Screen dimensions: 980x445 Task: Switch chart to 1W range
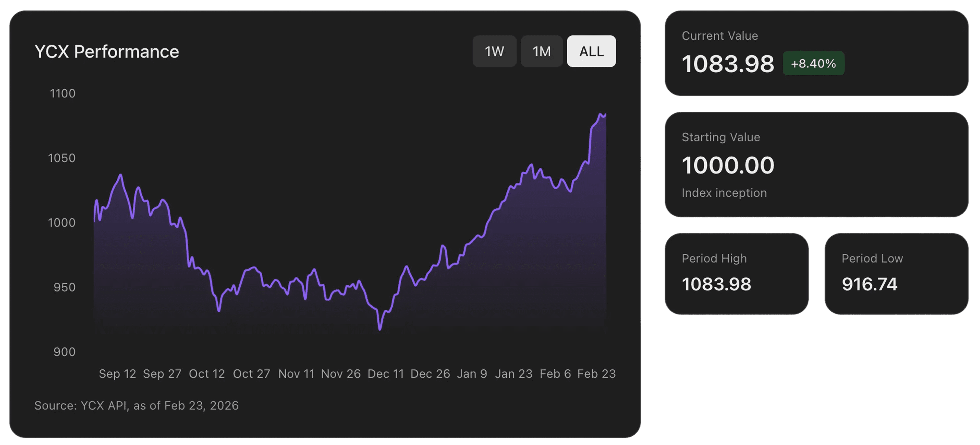click(494, 51)
